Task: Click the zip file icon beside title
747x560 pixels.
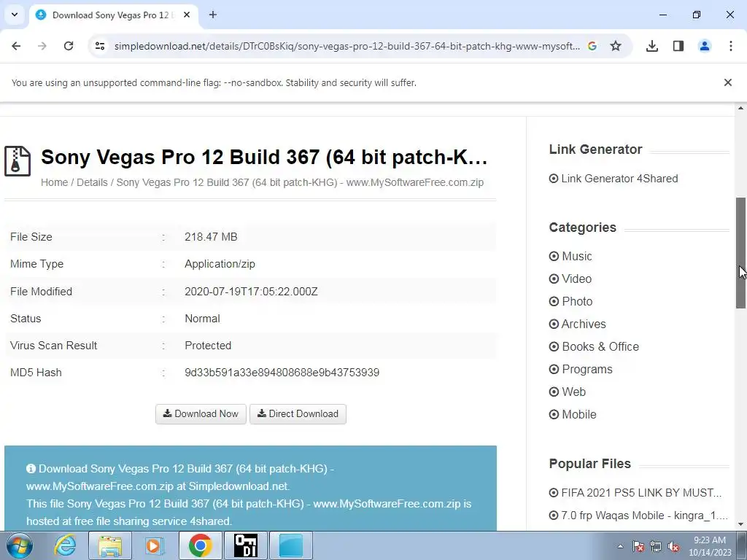Action: pos(18,161)
